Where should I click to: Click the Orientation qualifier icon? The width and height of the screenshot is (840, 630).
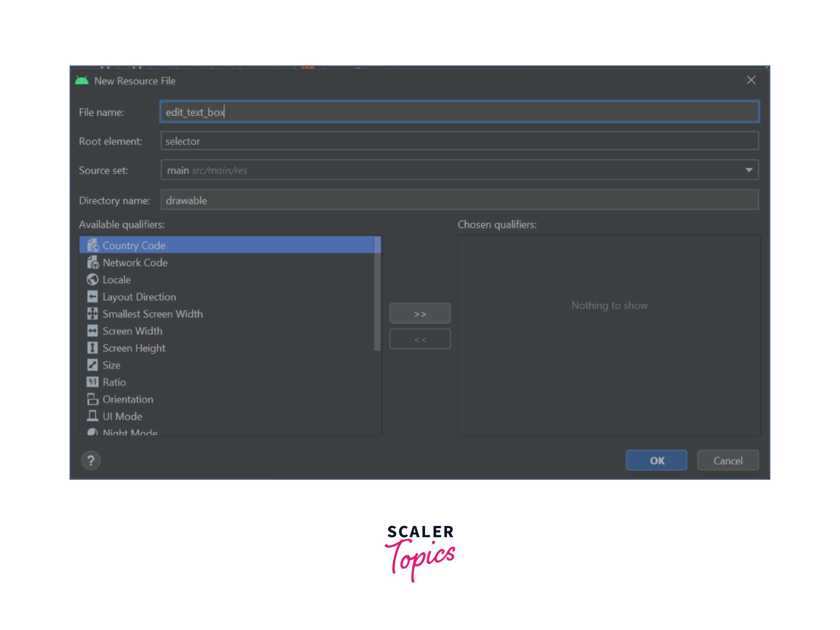[x=93, y=399]
